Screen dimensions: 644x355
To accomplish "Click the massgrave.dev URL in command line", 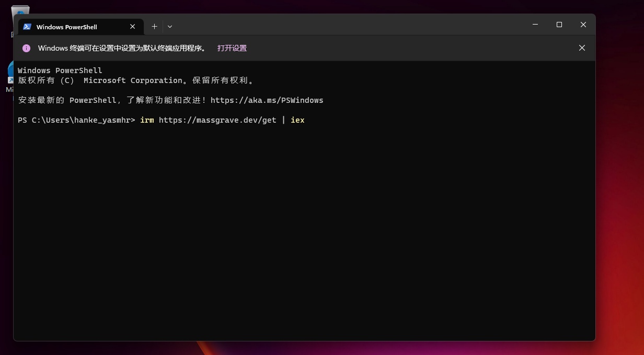I will pos(217,120).
